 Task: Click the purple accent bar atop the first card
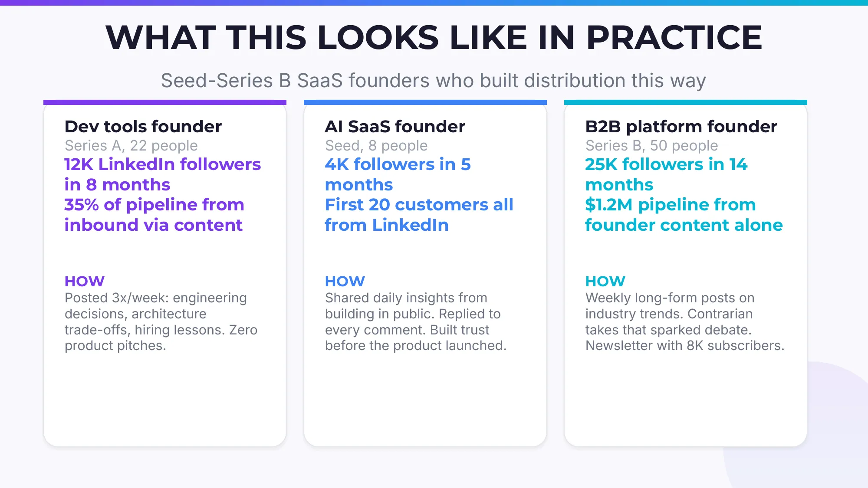[x=165, y=102]
